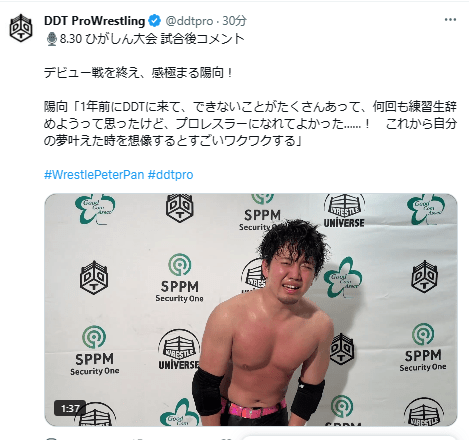Open the three-dot more options menu
469x440 pixels.
click(x=450, y=20)
